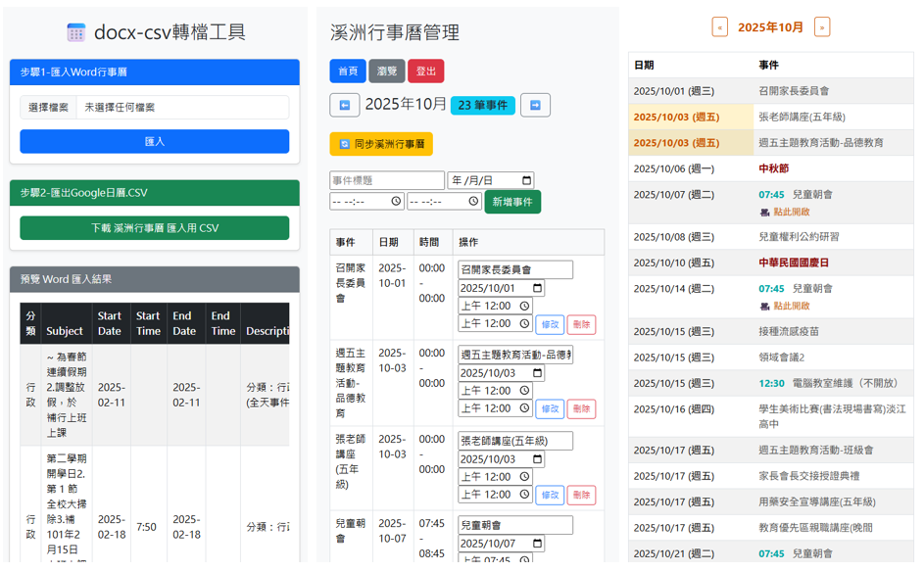Screen dimensions: 924x572
Task: Click 同步溪洲行事曆 sync button
Action: pyautogui.click(x=381, y=144)
